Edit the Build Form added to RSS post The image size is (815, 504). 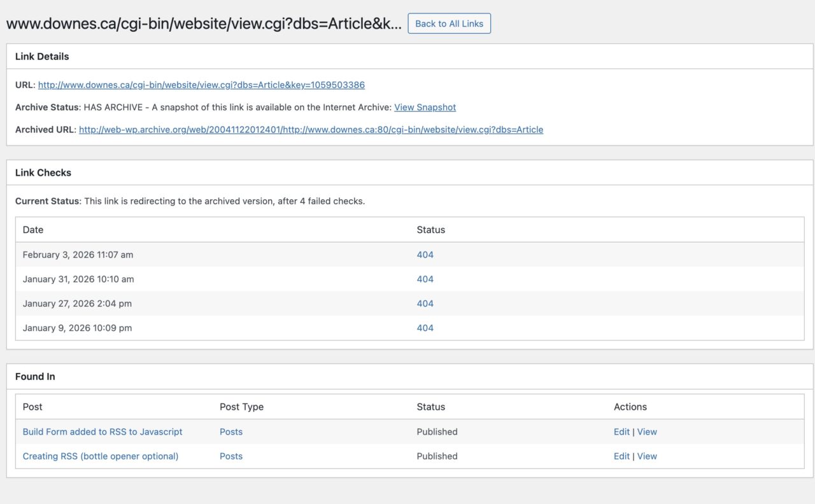[621, 431]
